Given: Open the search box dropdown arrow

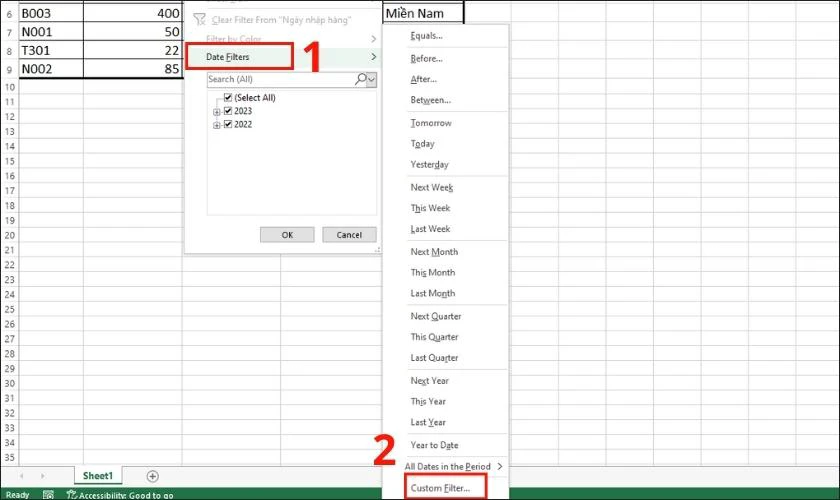Looking at the screenshot, I should [372, 80].
